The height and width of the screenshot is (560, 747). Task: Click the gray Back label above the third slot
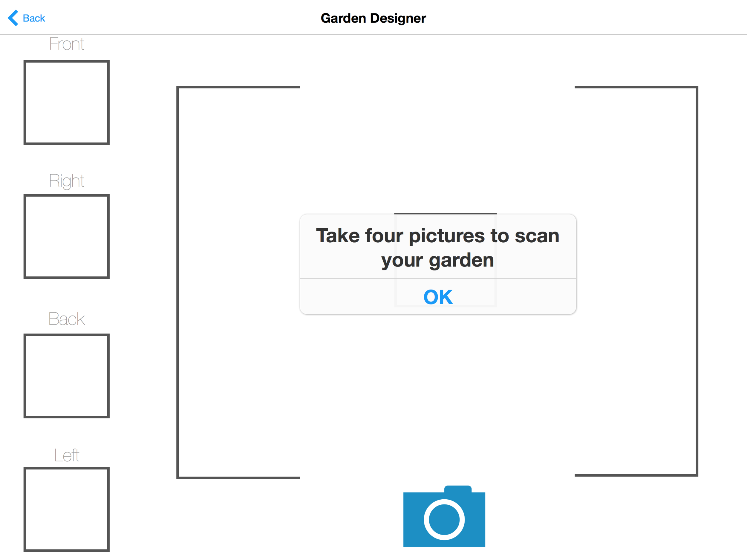pos(67,319)
